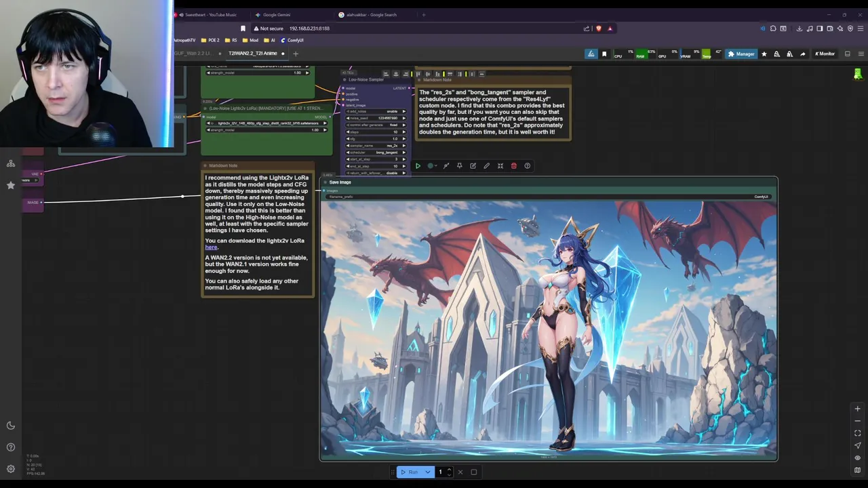
Task: Click the noise_seed value field
Action: point(376,118)
